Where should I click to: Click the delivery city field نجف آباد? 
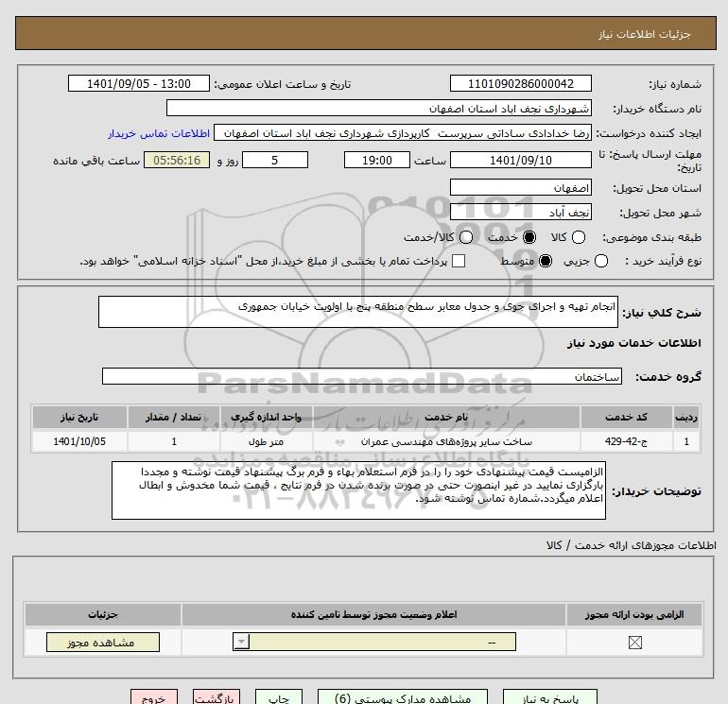point(520,212)
